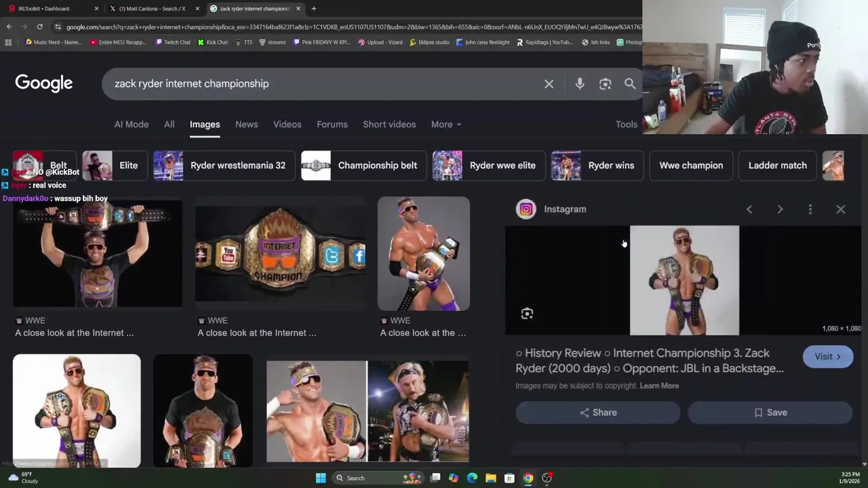Filter by Ladder match chip
The width and height of the screenshot is (868, 488).
[x=777, y=165]
